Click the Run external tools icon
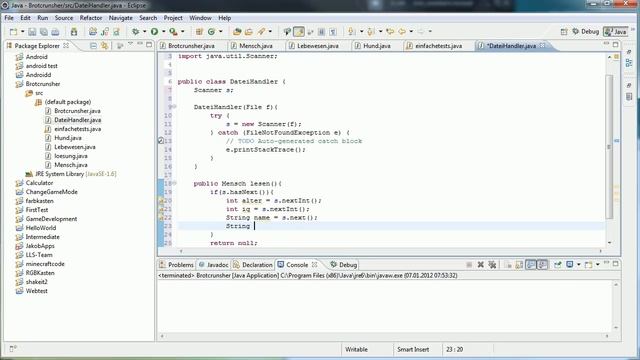640x360 pixels. pos(173,31)
